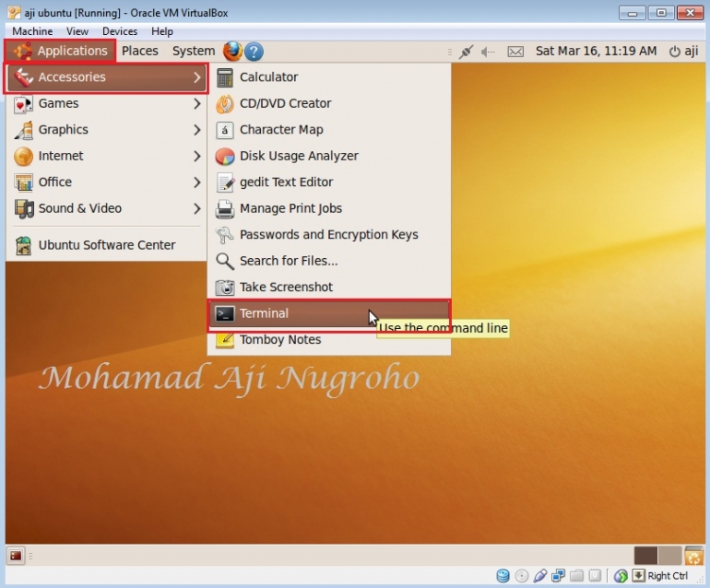Click the CD/DVD Creator disc icon
710x588 pixels.
(x=225, y=103)
